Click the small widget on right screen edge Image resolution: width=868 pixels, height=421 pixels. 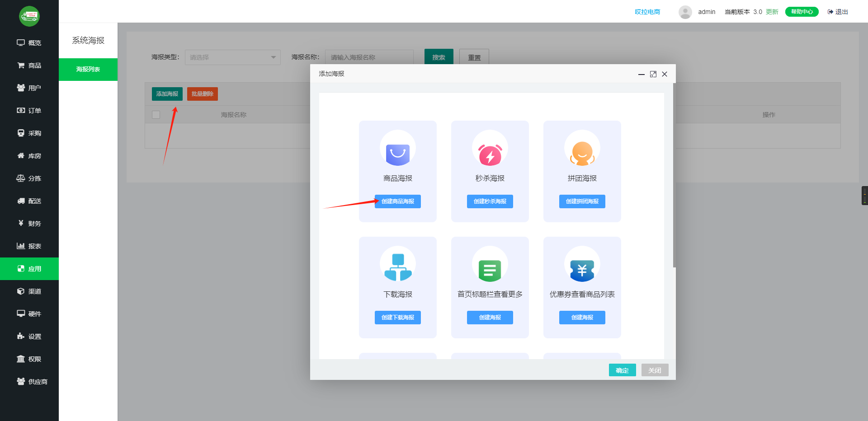point(865,196)
